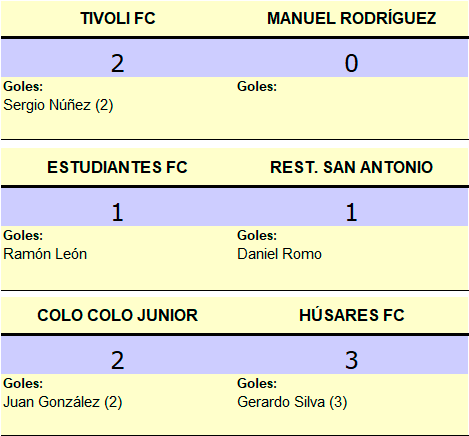469x436 pixels.
Task: Select the HÚSARES FC team header
Action: 352,315
